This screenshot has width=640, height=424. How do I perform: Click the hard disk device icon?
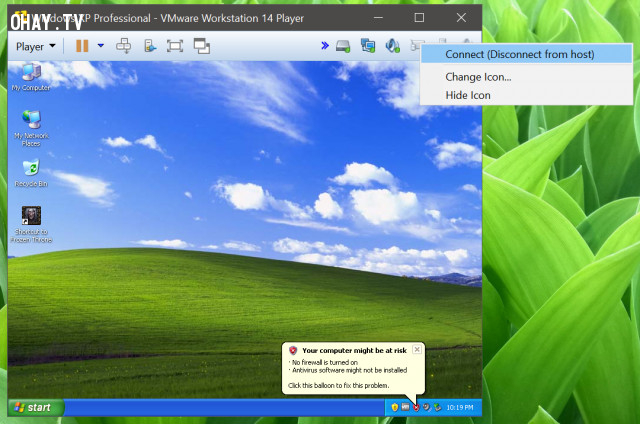tap(343, 46)
